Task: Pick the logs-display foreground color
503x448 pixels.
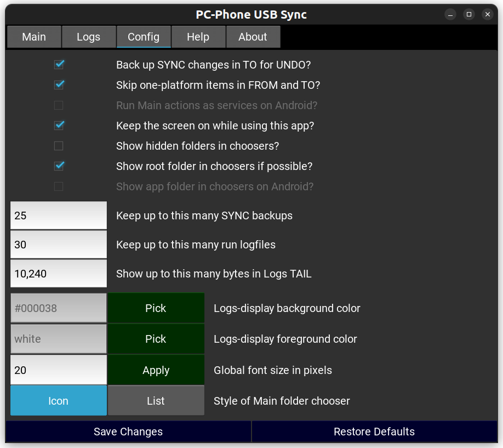Action: (156, 339)
